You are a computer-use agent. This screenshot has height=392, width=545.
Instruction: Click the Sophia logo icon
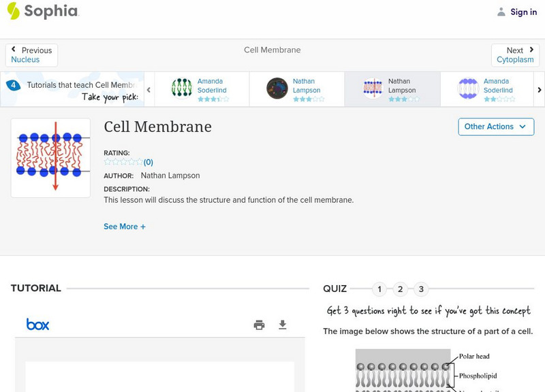point(13,12)
